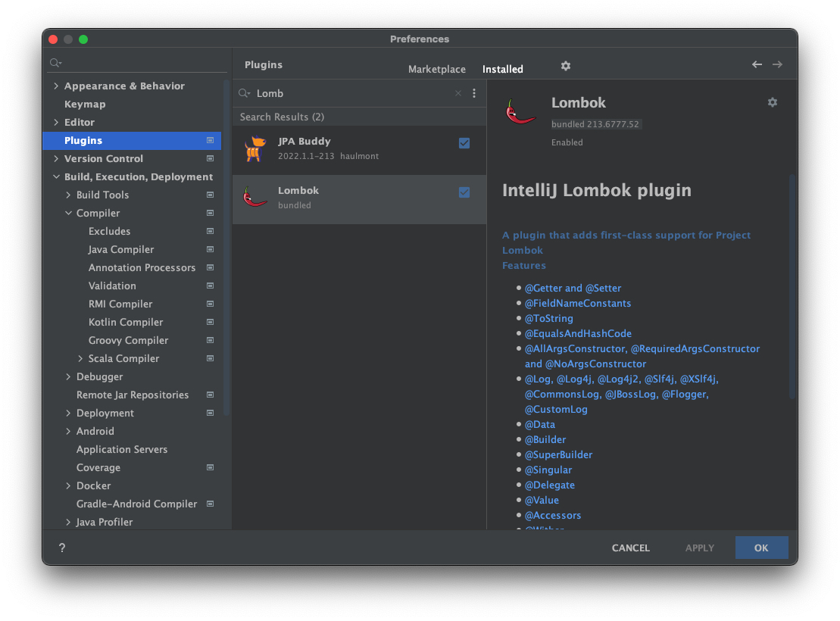The width and height of the screenshot is (840, 621).
Task: Expand the Android node
Action: click(68, 432)
